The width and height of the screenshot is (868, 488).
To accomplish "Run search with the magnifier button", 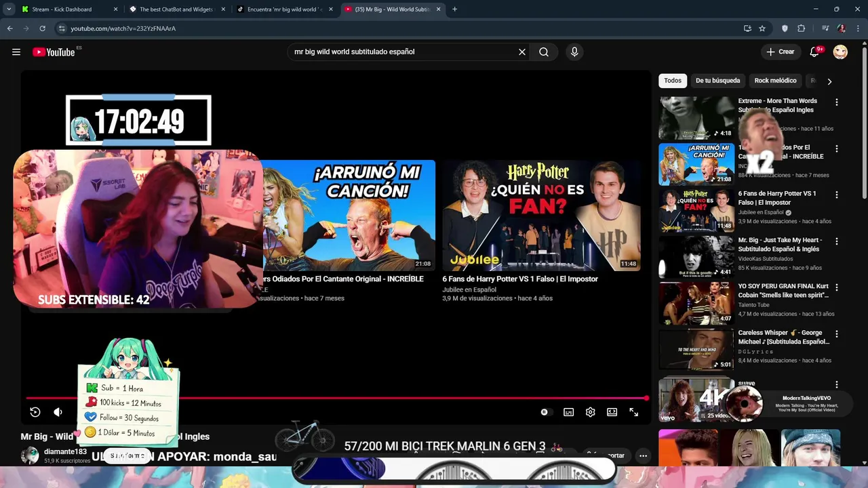I will [544, 52].
